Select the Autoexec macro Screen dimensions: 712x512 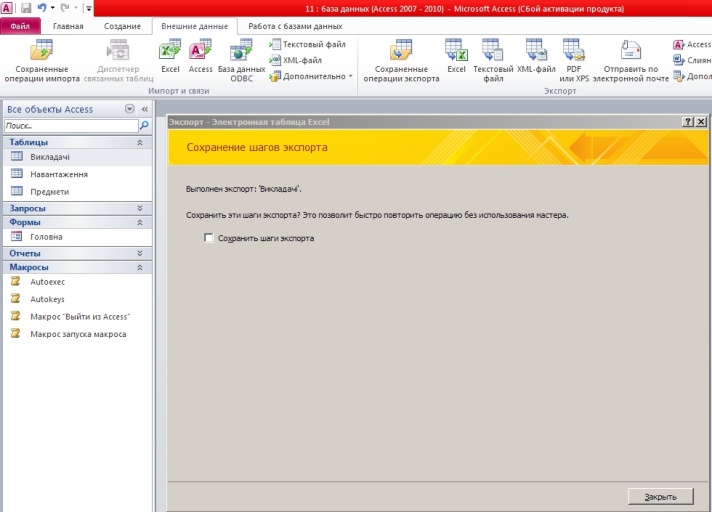[x=78, y=281]
